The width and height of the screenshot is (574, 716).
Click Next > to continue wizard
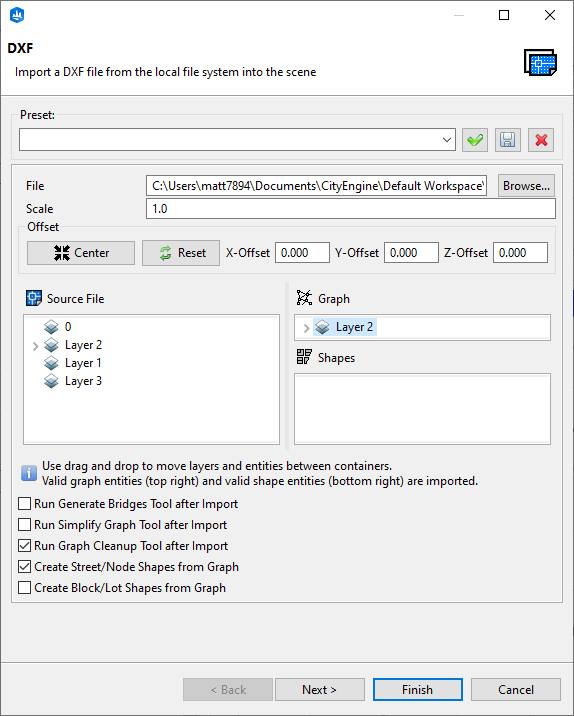tap(320, 690)
